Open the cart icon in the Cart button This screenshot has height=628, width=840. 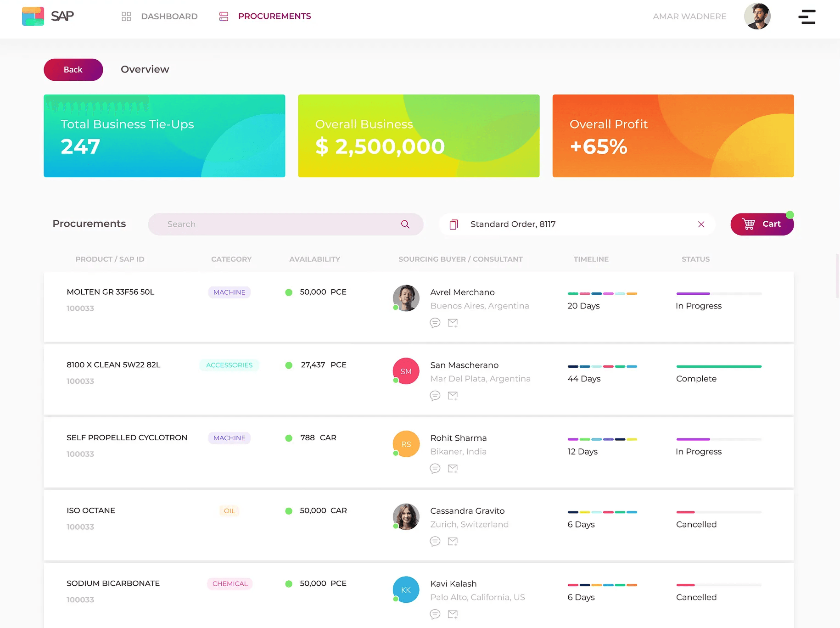[749, 224]
